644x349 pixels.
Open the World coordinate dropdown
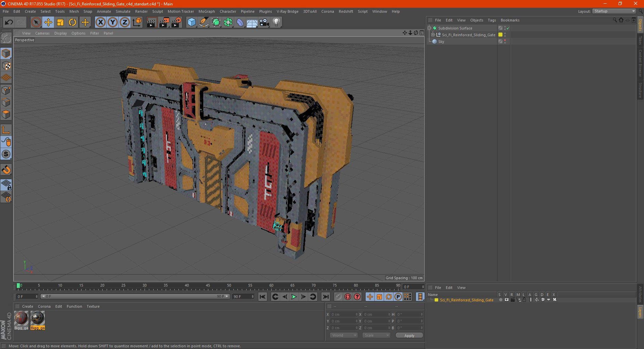[343, 335]
